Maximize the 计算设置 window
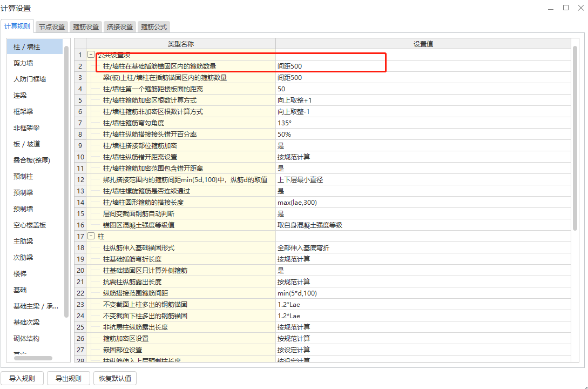This screenshot has width=588, height=389. coord(566,8)
